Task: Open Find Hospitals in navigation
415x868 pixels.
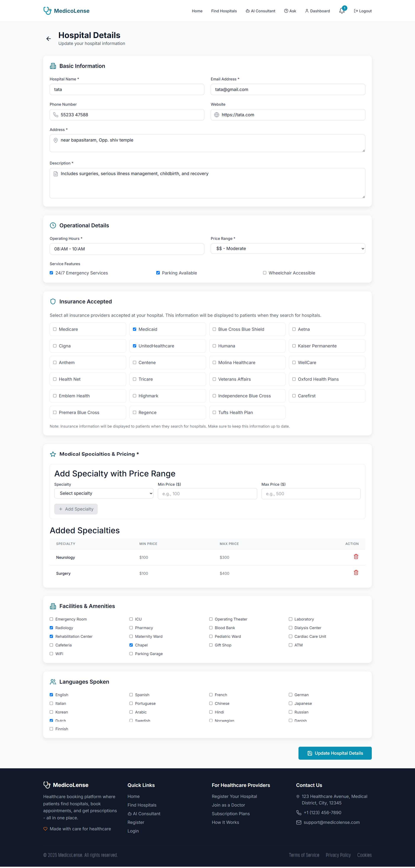Action: [x=224, y=11]
